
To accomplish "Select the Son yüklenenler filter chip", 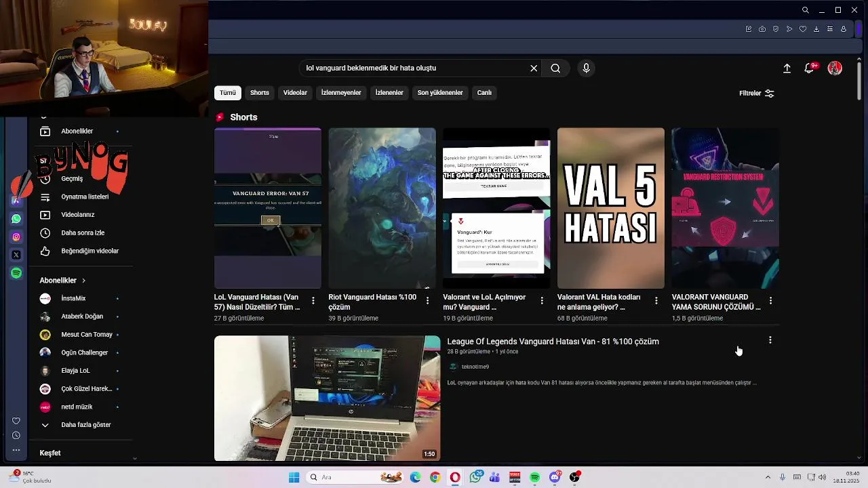I will tap(440, 93).
